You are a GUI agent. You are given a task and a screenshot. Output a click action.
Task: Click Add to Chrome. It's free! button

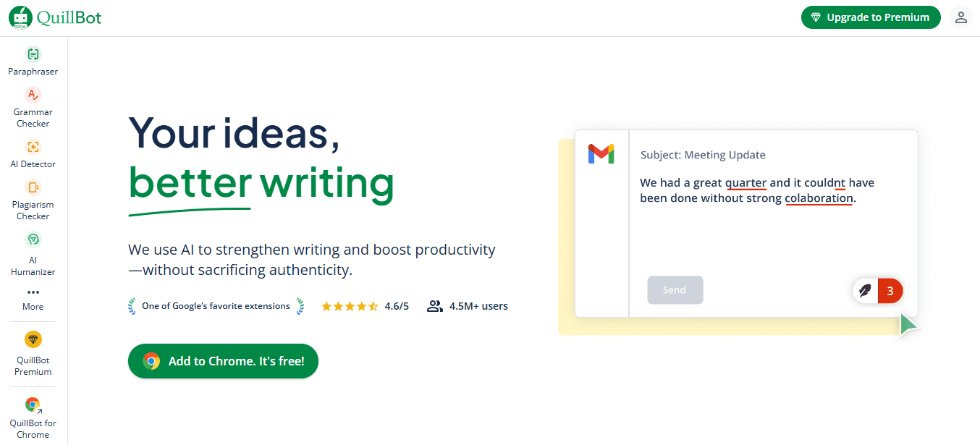[x=223, y=361]
